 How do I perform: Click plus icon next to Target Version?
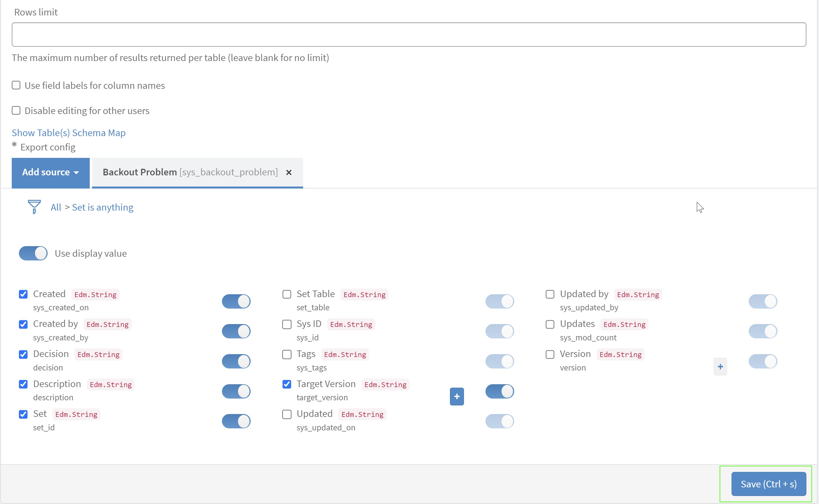tap(457, 396)
